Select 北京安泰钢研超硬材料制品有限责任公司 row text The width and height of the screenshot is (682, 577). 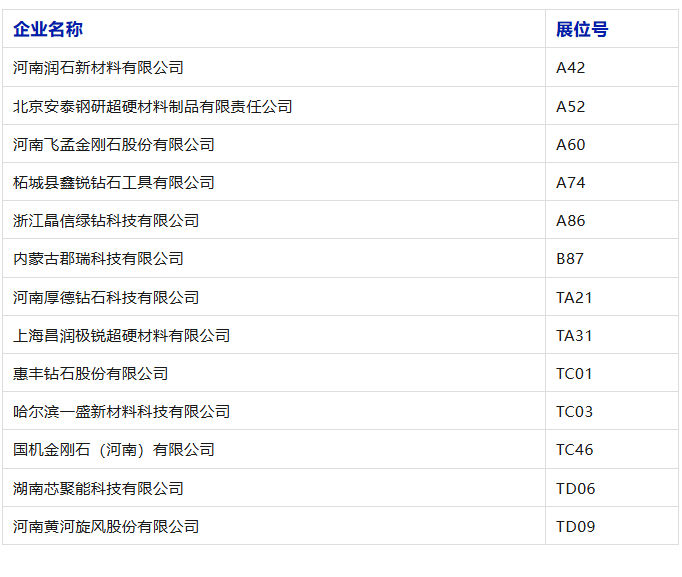tap(153, 107)
